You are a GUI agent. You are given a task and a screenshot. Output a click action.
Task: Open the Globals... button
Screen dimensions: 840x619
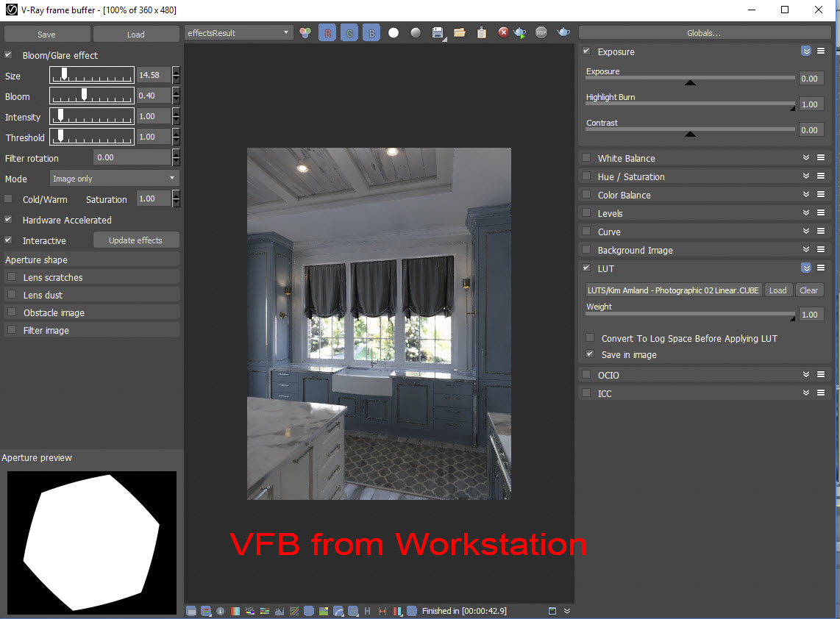(x=704, y=33)
